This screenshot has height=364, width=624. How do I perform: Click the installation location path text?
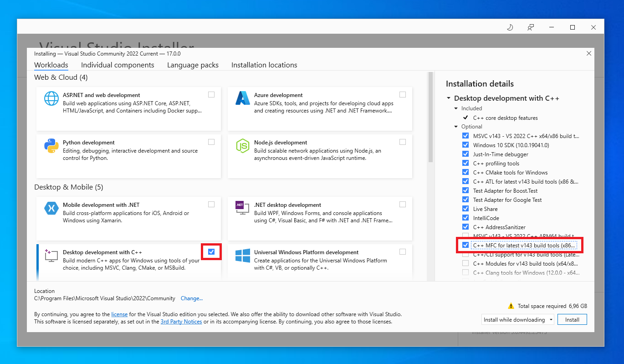tap(105, 298)
